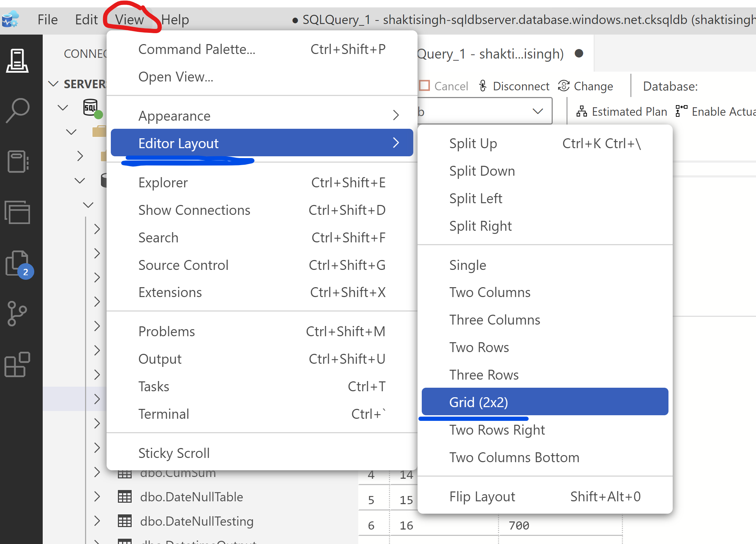The width and height of the screenshot is (756, 544).
Task: Click the dbo.DateNullTesting table icon
Action: (125, 521)
